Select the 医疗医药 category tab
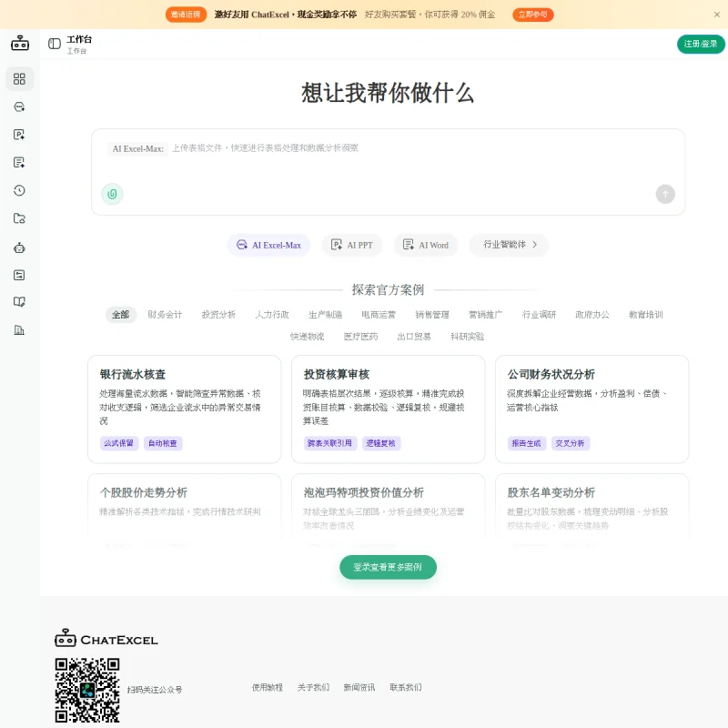728x728 pixels. tap(360, 337)
